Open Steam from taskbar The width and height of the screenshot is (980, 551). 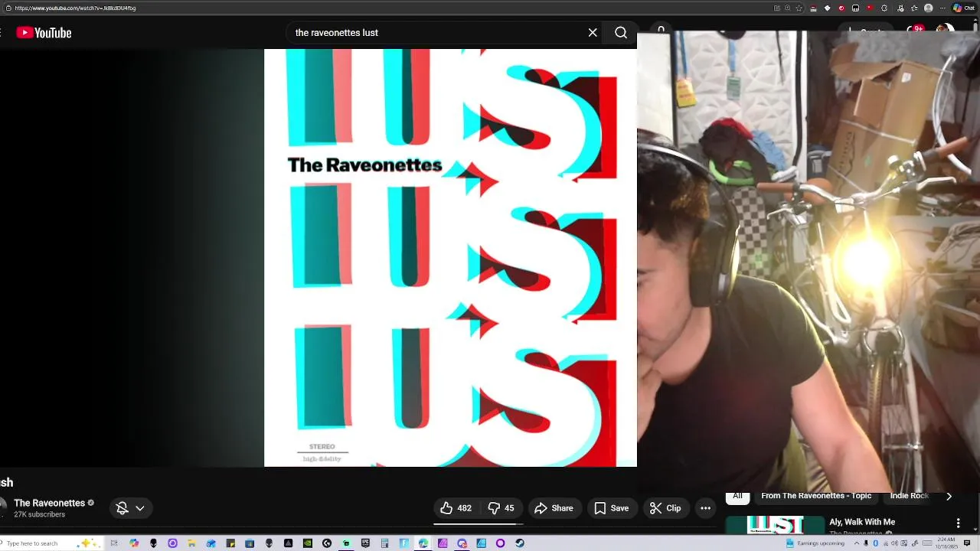click(x=520, y=543)
